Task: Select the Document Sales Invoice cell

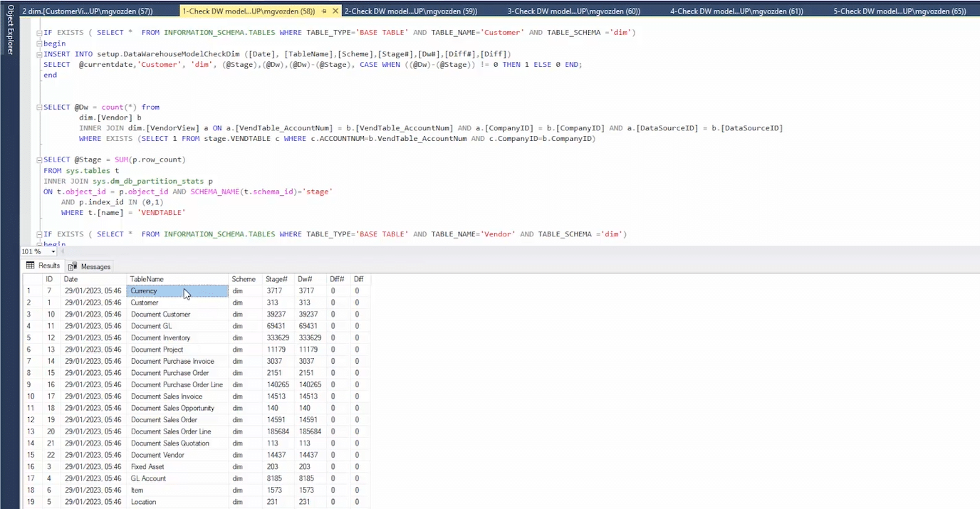Action: [x=178, y=397]
